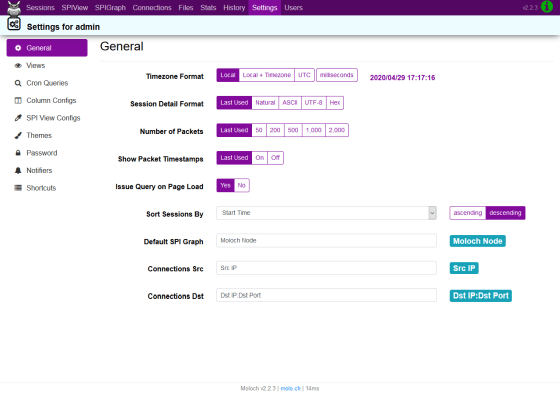Click the lock icon for Password

click(x=18, y=153)
